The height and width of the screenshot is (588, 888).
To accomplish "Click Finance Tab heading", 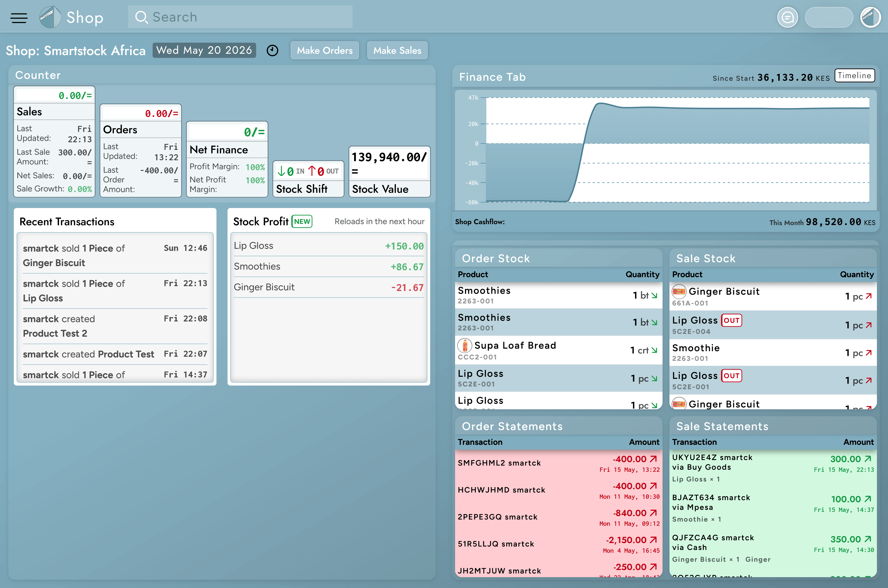I will tap(492, 77).
